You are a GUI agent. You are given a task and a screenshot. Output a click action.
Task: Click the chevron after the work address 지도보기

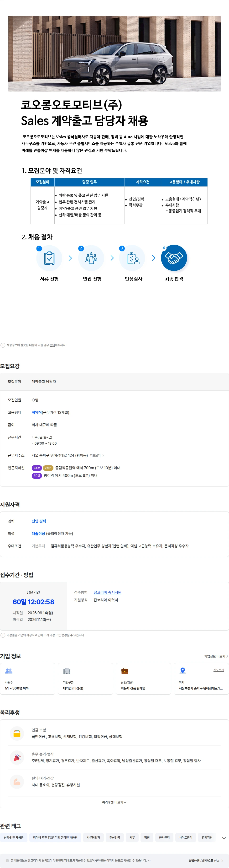(x=103, y=456)
